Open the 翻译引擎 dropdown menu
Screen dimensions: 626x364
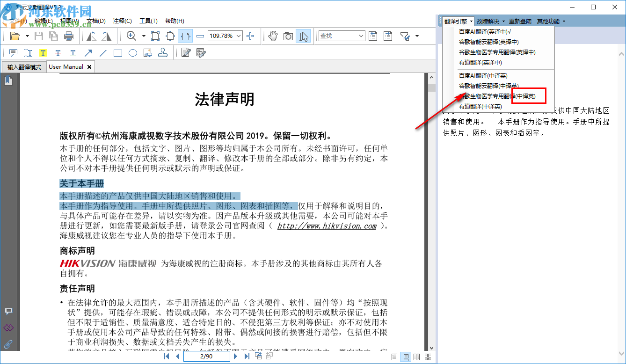click(x=458, y=21)
